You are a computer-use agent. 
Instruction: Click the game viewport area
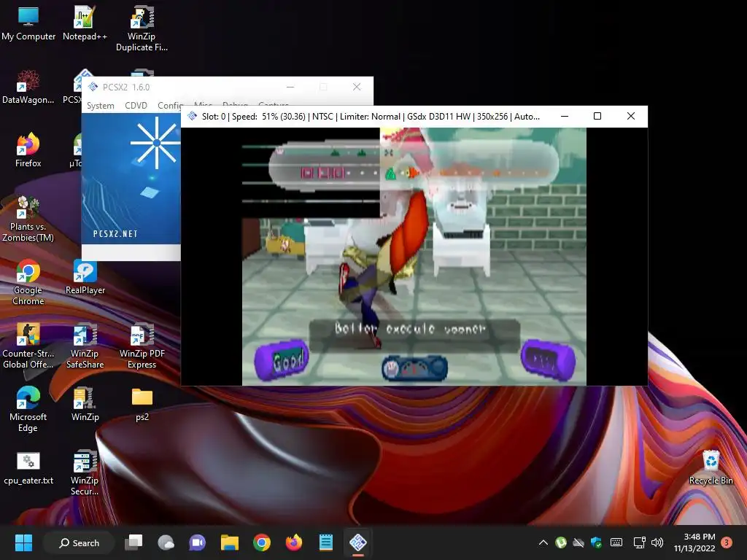coord(414,256)
